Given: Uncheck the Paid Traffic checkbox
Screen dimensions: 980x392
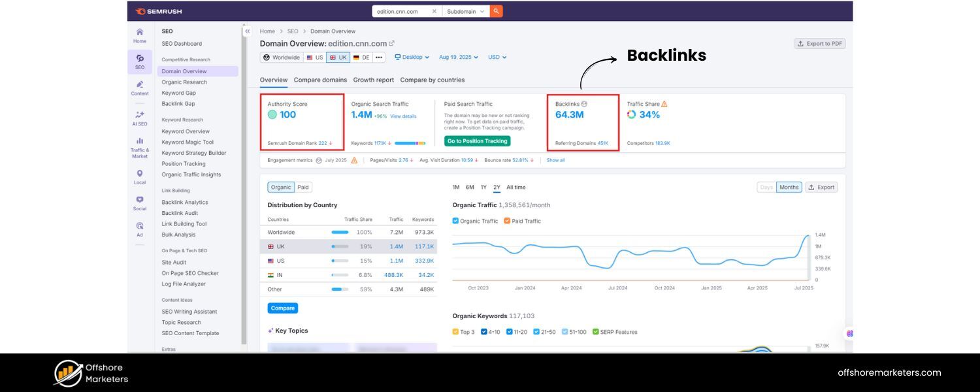Looking at the screenshot, I should 506,221.
